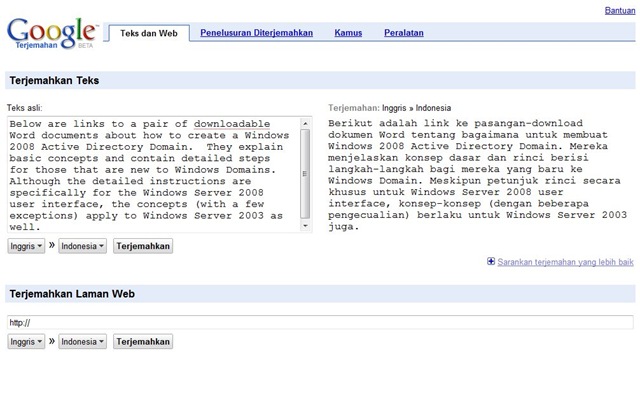
Task: Click the underlined word downloadable in source text
Action: point(232,124)
